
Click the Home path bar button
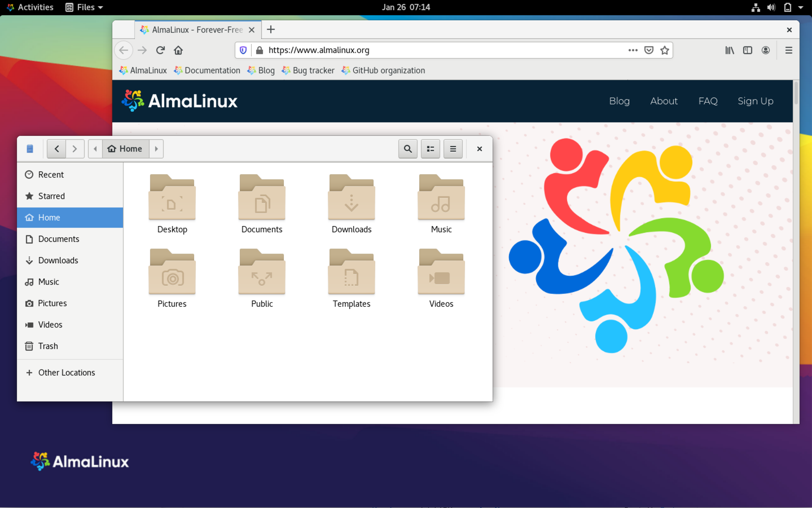[x=126, y=149]
